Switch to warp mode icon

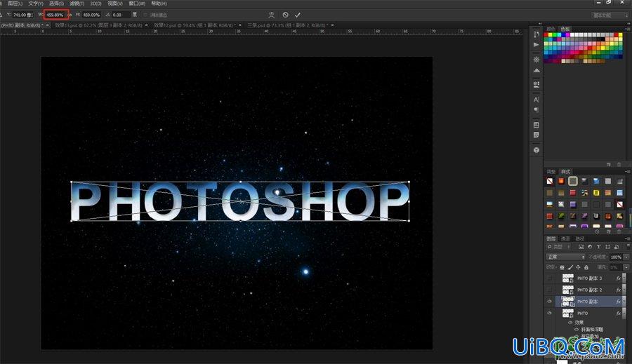click(x=271, y=15)
